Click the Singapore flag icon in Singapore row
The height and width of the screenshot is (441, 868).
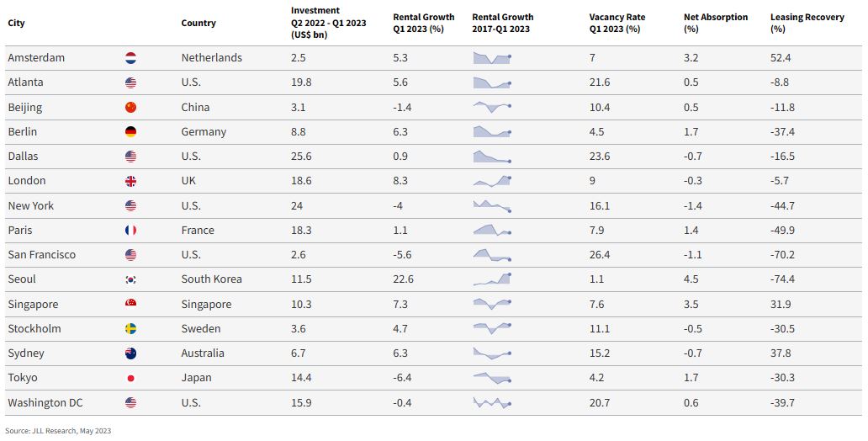[x=130, y=304]
